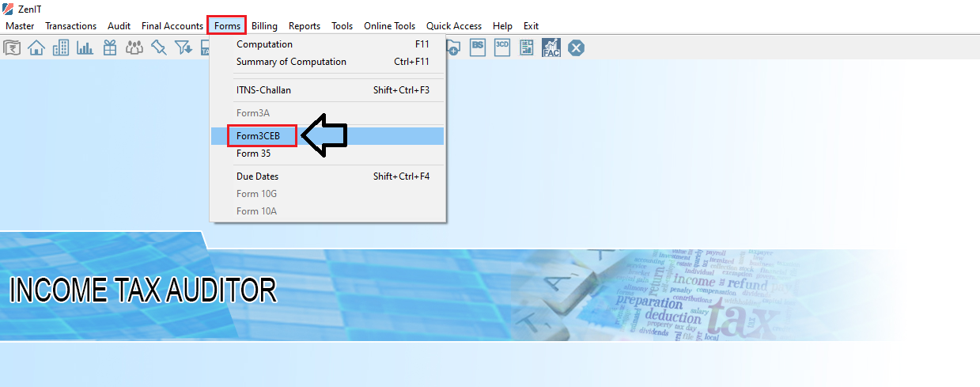This screenshot has height=387, width=980.
Task: Open the Billing menu
Action: 265,26
